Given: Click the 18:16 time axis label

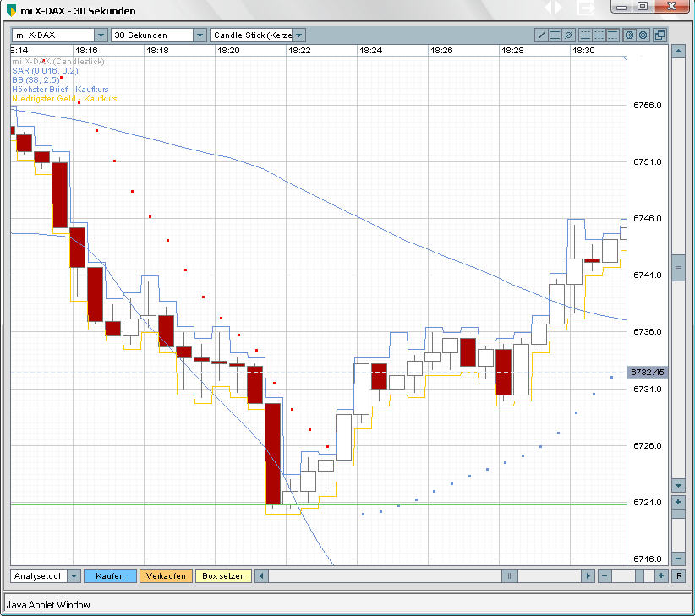Looking at the screenshot, I should (x=86, y=50).
